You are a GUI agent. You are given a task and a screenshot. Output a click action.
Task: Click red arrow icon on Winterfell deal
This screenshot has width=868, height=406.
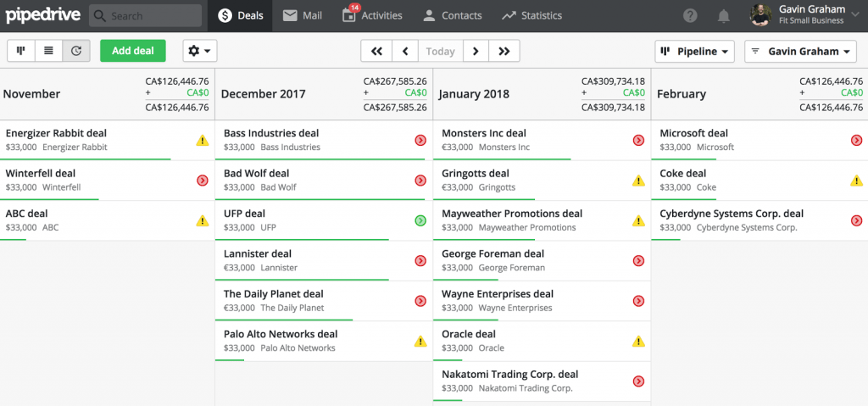click(203, 180)
